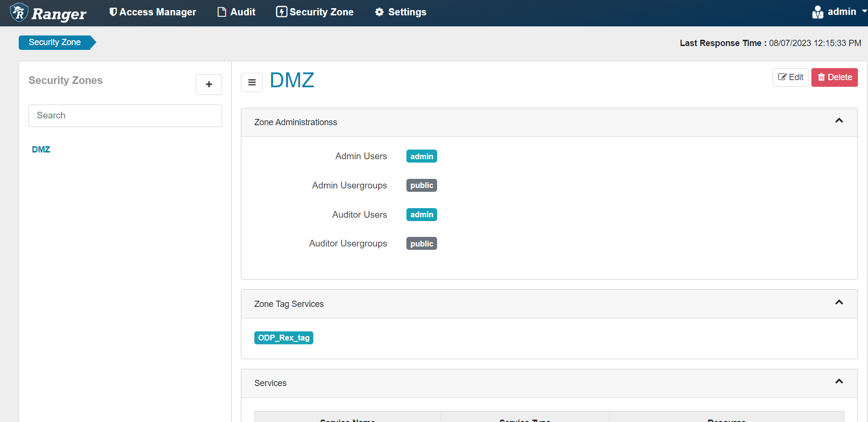Edit the DMZ zone
Screen dimensions: 868x422
pyautogui.click(x=791, y=77)
